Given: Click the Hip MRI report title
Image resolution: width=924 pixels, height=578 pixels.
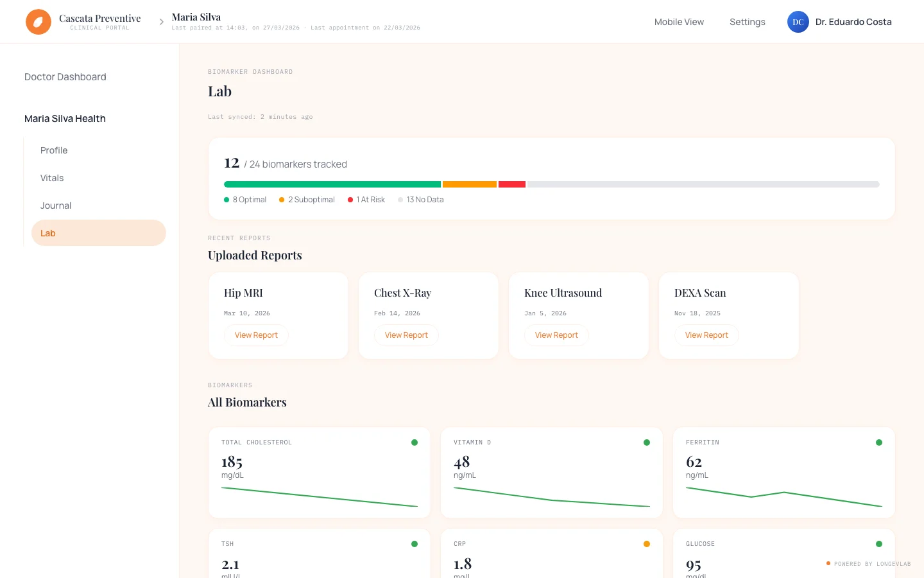Looking at the screenshot, I should point(243,293).
